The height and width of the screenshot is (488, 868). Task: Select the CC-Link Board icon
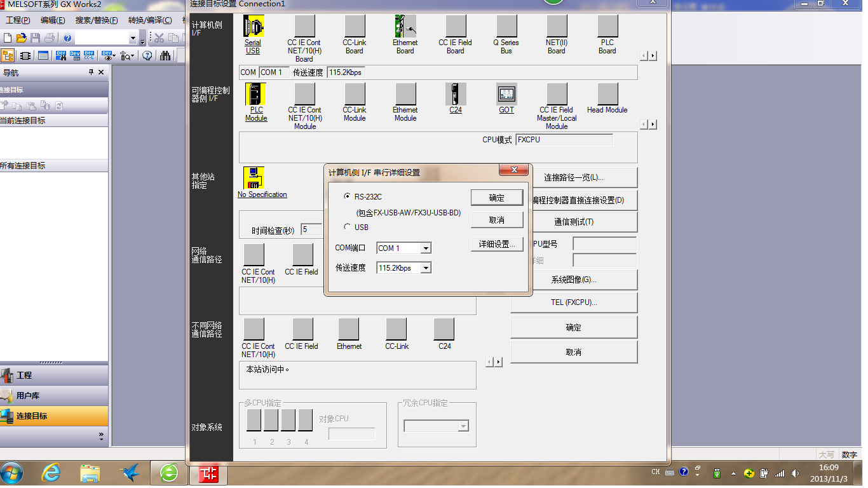pos(355,27)
